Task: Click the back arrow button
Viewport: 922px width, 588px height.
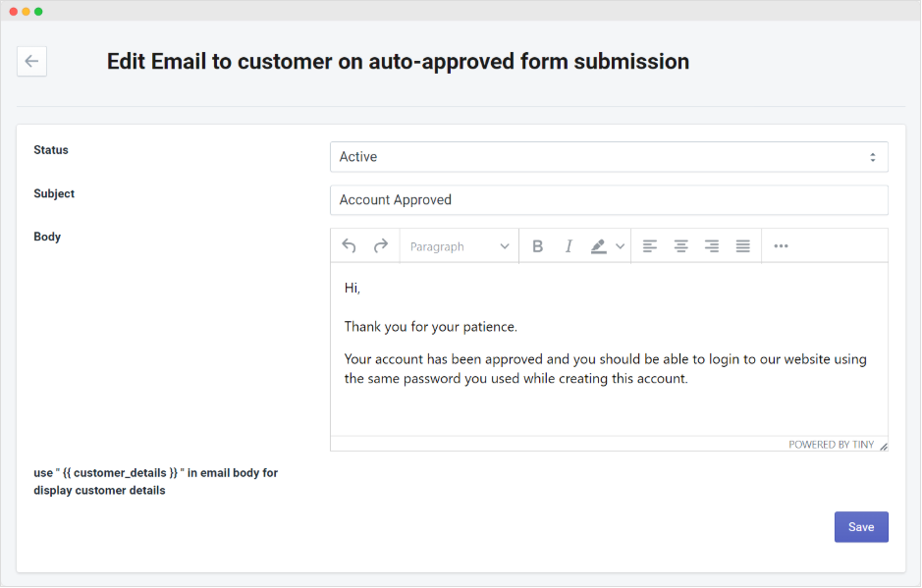Action: coord(31,61)
